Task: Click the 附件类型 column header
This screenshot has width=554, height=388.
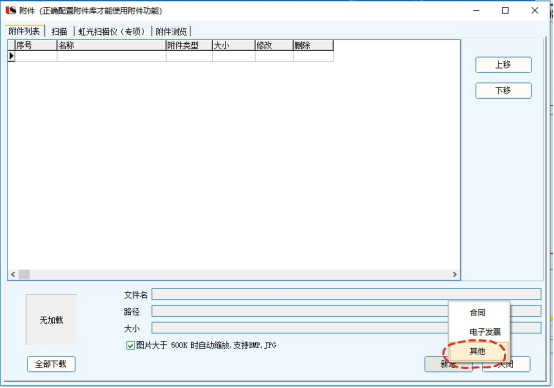Action: tap(189, 45)
